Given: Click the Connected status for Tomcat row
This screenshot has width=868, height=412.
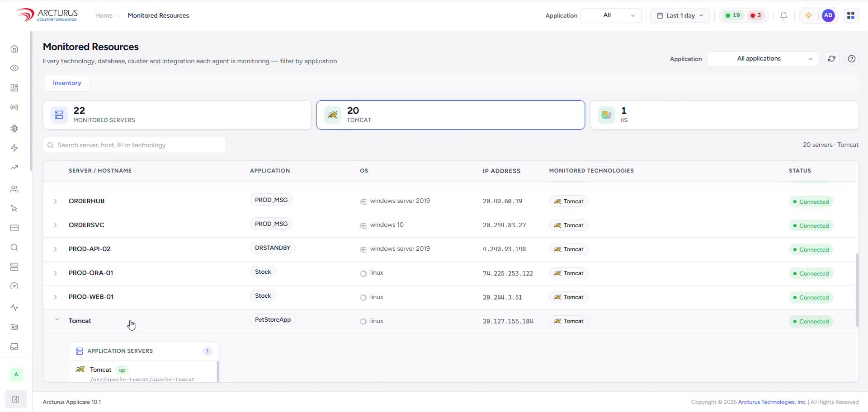Looking at the screenshot, I should pos(811,321).
